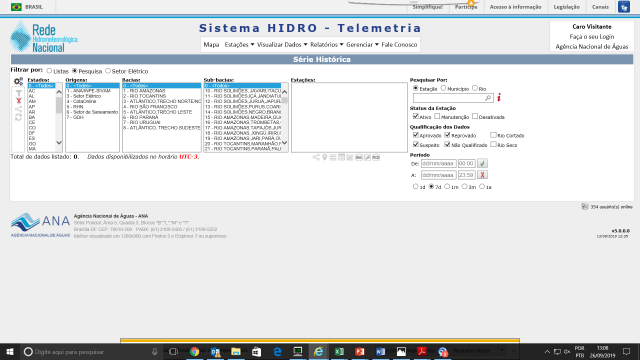Select the Listas filter radio
The image size is (640, 360).
tap(49, 71)
